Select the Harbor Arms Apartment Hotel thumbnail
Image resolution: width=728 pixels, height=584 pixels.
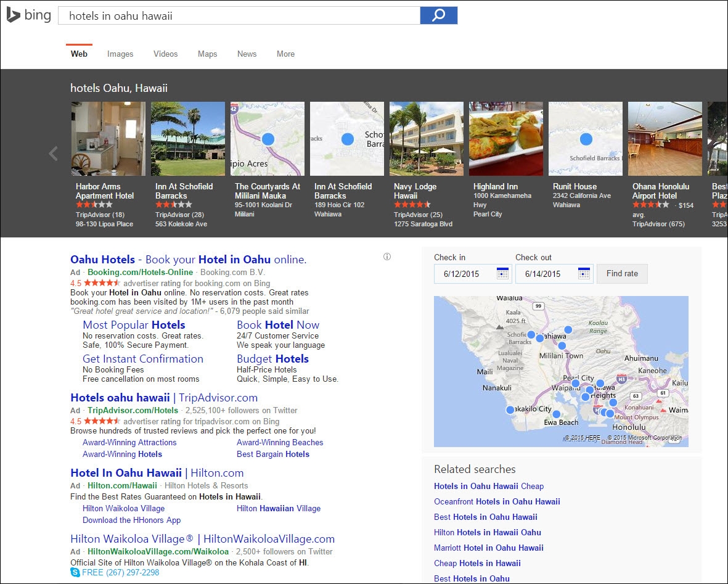tap(108, 139)
